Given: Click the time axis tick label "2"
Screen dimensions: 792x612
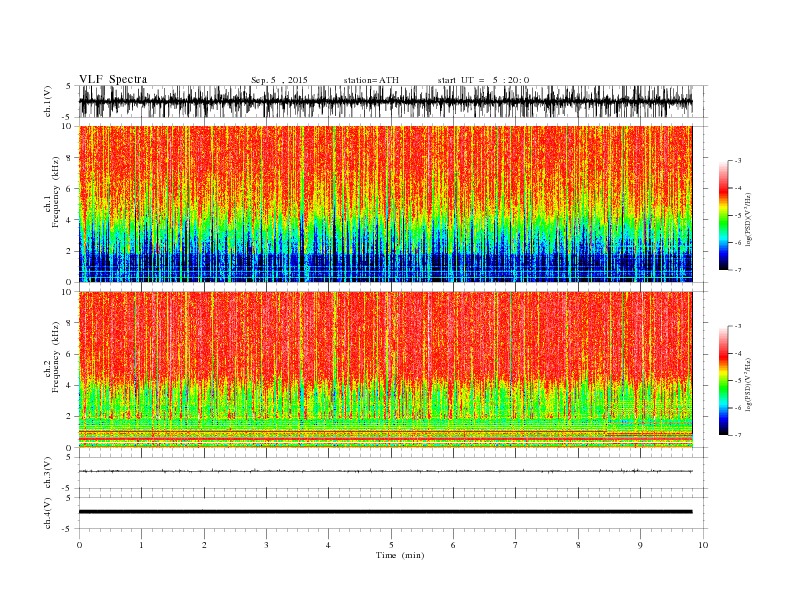Looking at the screenshot, I should pos(204,545).
